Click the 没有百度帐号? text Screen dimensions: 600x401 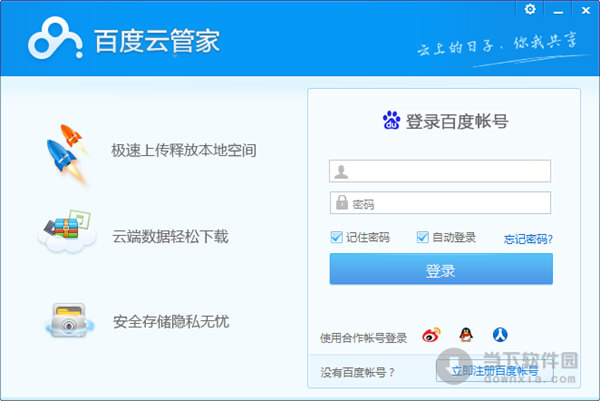pyautogui.click(x=357, y=372)
